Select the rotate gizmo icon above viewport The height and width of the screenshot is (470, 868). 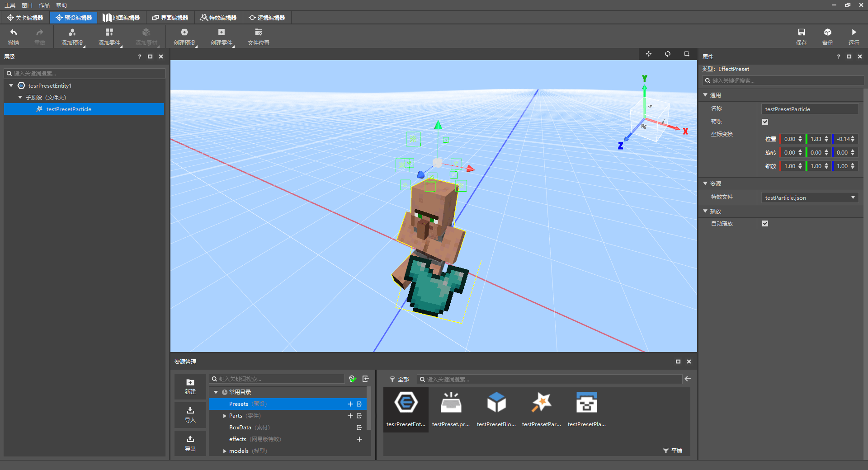point(668,54)
